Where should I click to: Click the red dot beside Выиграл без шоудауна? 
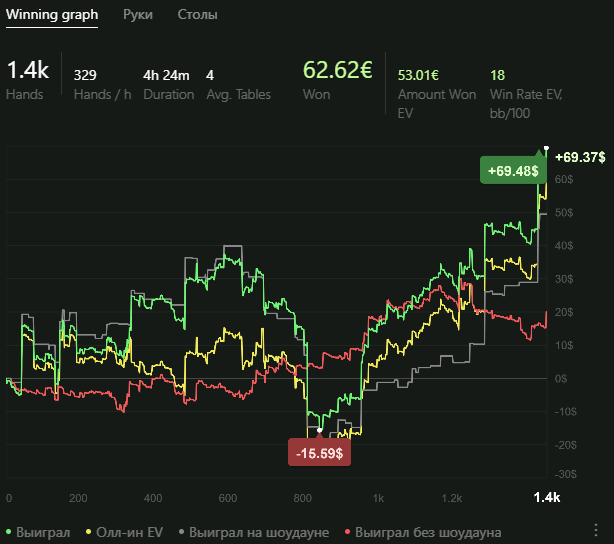347,532
